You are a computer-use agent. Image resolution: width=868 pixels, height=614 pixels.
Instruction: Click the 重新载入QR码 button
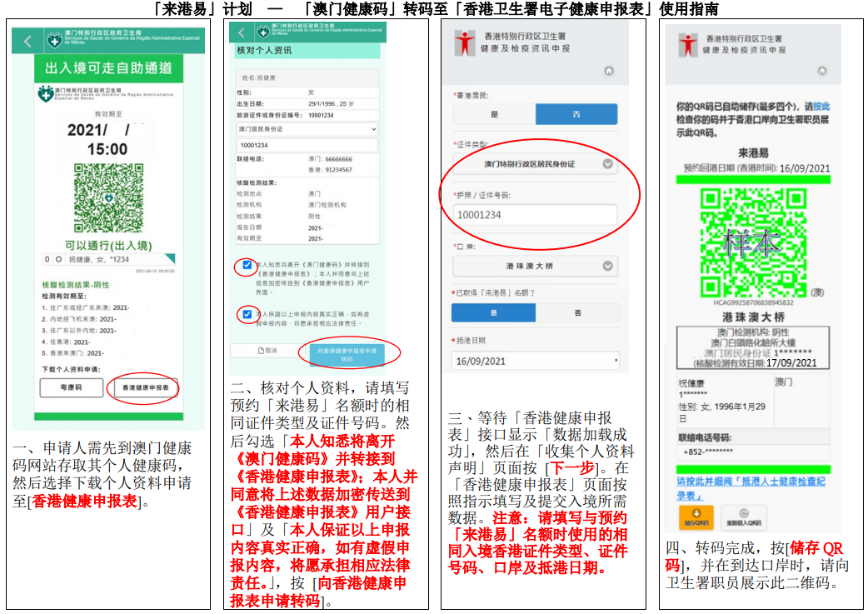pos(744,517)
